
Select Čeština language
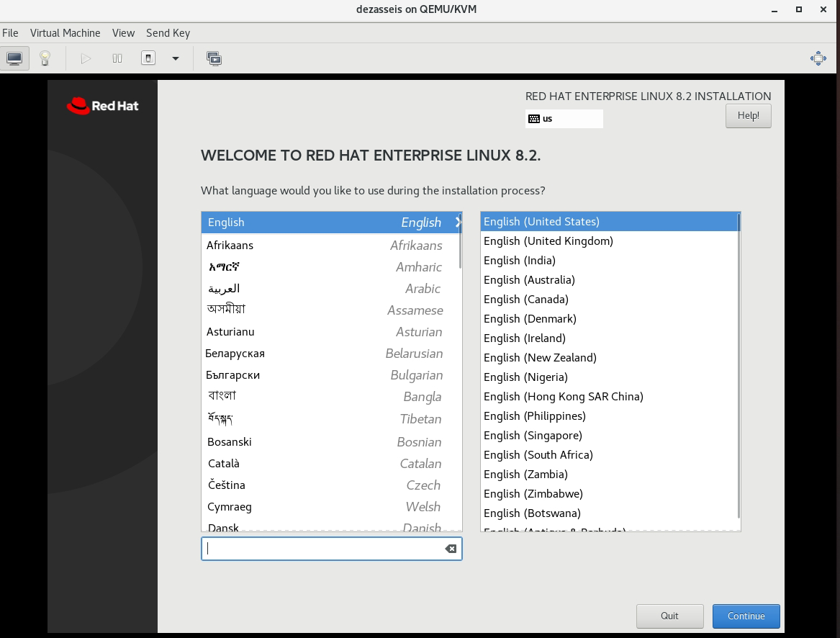point(332,485)
